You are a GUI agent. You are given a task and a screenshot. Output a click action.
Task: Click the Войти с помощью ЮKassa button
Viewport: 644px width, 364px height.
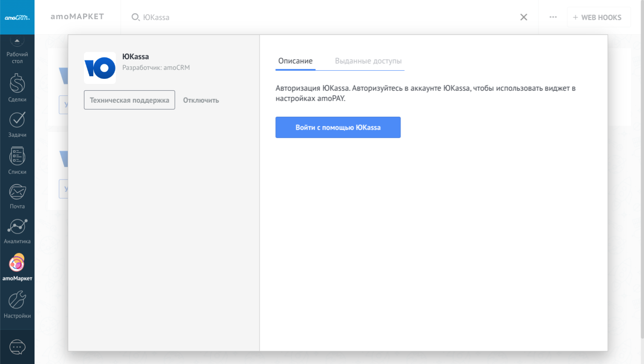click(338, 127)
